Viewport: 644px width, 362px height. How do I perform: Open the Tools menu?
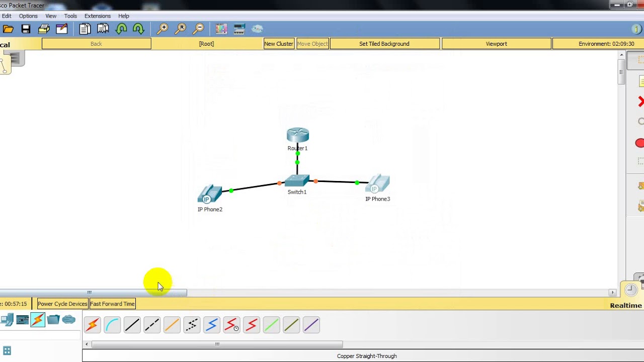(x=70, y=16)
